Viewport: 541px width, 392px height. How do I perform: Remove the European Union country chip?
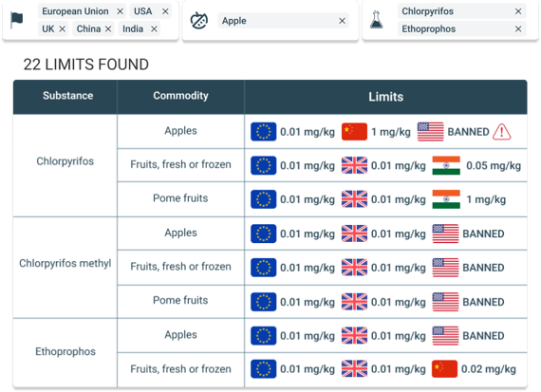(120, 11)
